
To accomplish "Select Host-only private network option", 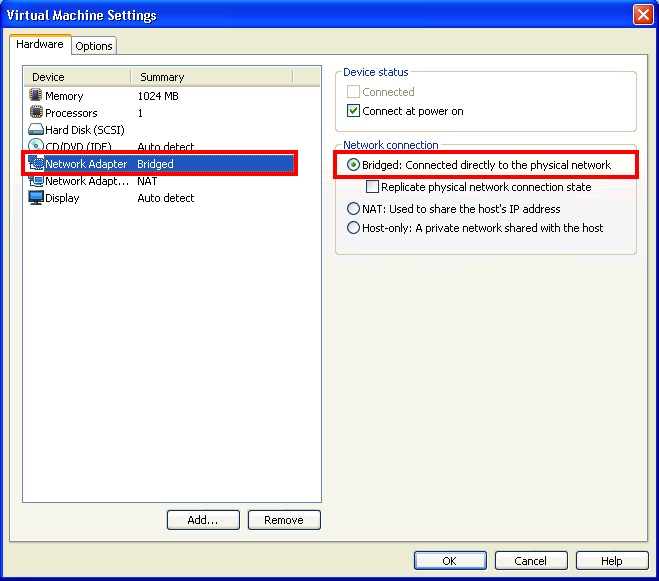I will tap(353, 228).
